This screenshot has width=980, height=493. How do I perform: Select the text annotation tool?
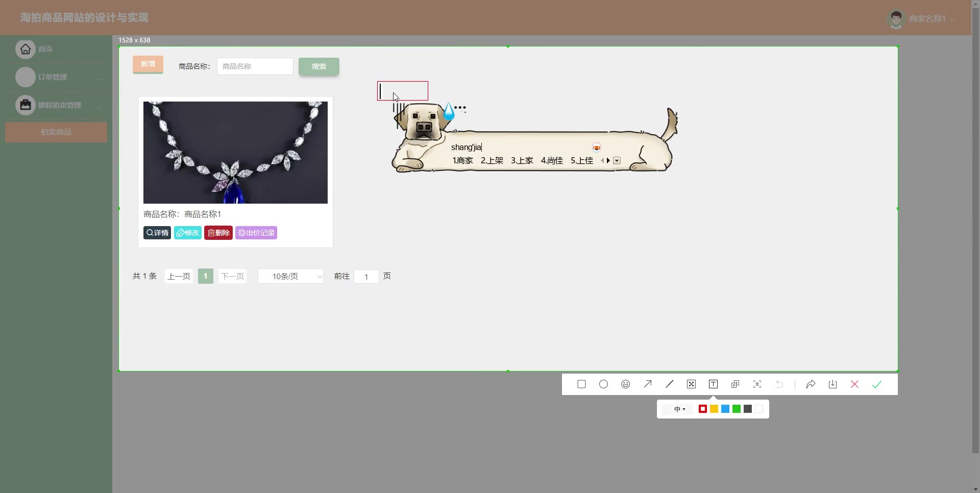(x=714, y=384)
